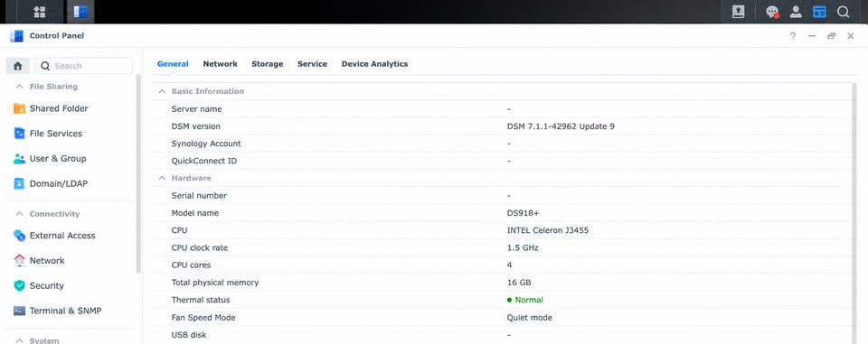Screen dimensions: 868x344
Task: Click the Quiet mode fan speed value
Action: click(530, 318)
